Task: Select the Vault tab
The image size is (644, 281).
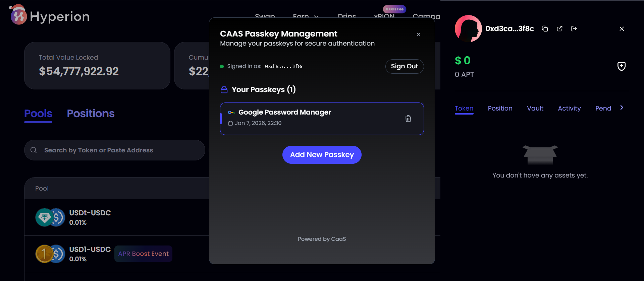Action: tap(535, 108)
